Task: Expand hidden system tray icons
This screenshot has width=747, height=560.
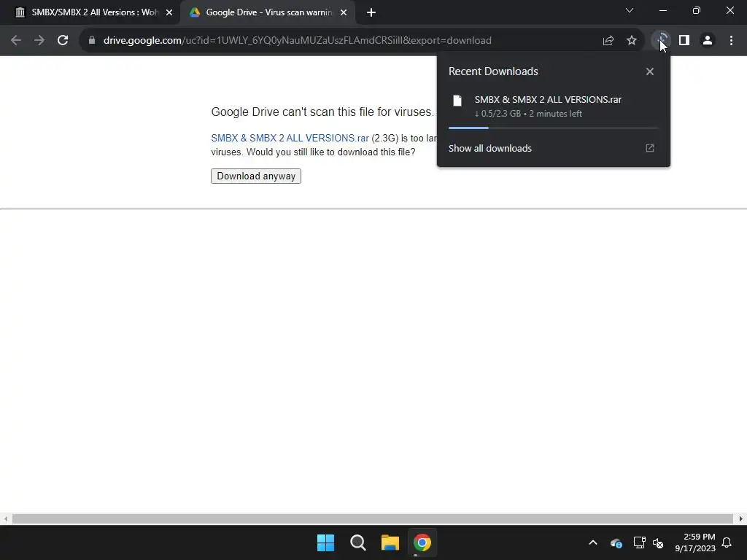Action: pos(593,542)
